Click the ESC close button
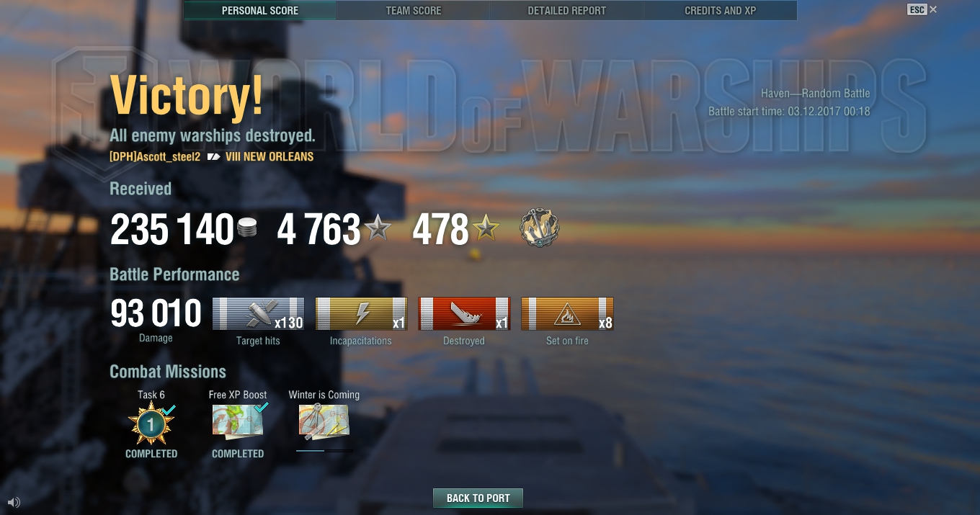Image resolution: width=980 pixels, height=515 pixels. coord(922,9)
